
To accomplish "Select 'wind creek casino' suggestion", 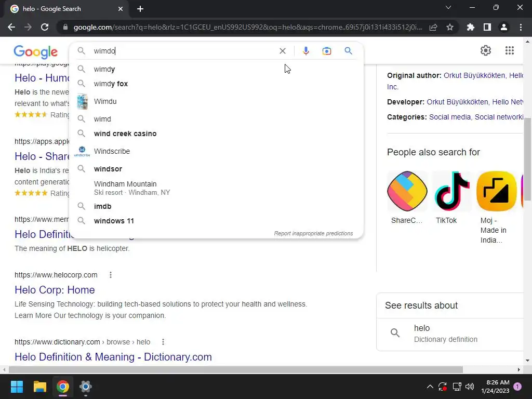I will click(x=216, y=134).
